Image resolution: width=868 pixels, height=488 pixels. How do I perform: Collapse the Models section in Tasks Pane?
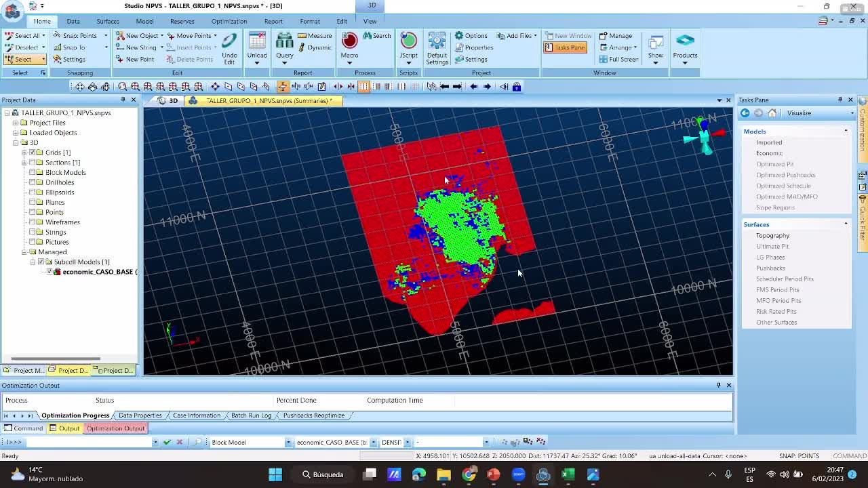[x=846, y=131]
